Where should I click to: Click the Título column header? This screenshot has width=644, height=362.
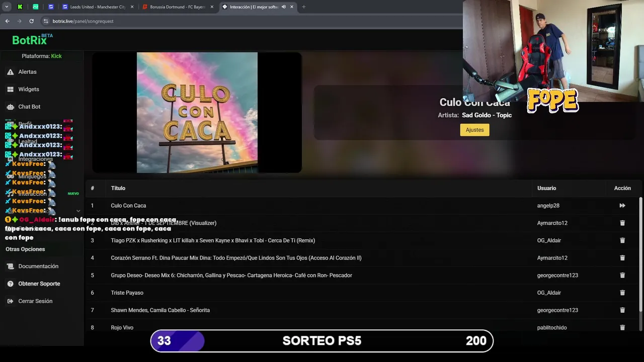[118, 188]
